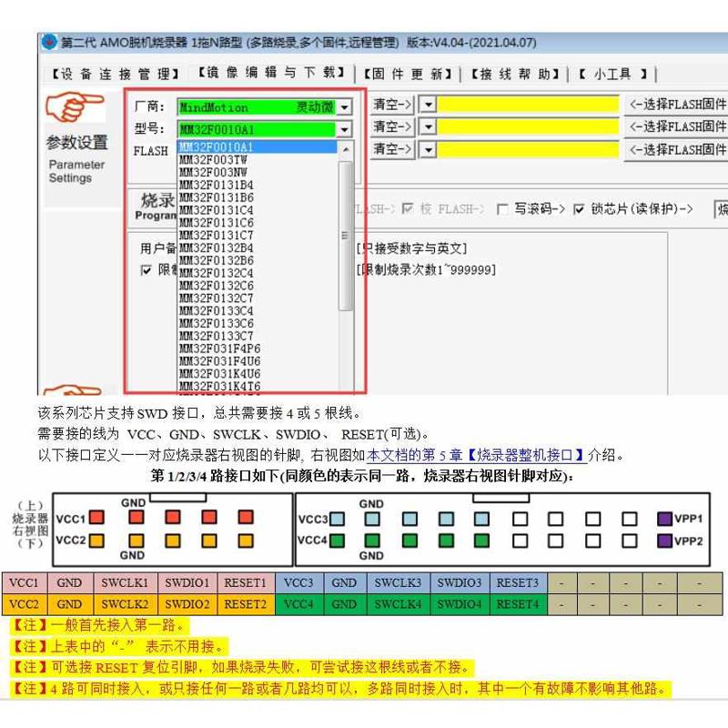Screen dimensions: 728x728
Task: Switch to the 【镜像编辑与下载】 tab
Action: 270,73
